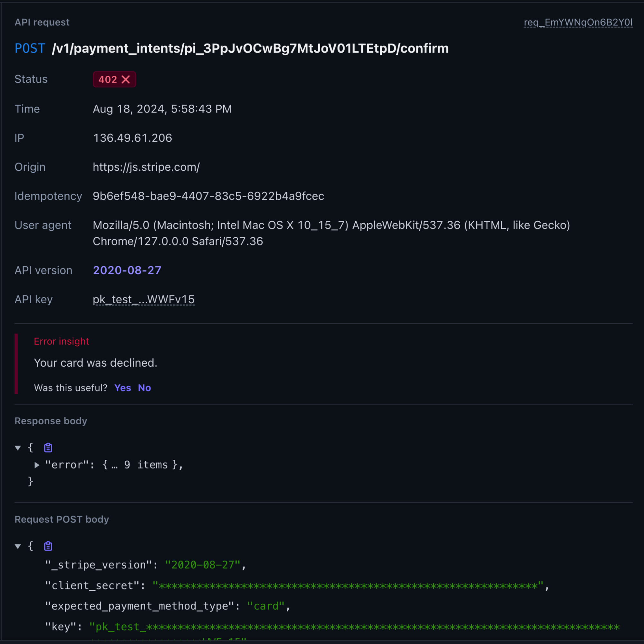Click the Error insight heading
The width and height of the screenshot is (644, 644).
[x=61, y=341]
